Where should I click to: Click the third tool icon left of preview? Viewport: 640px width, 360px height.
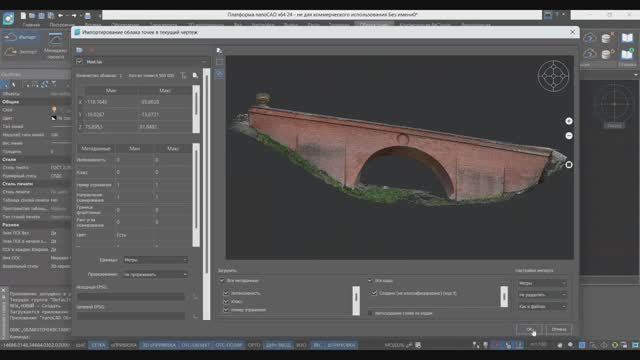[219, 74]
